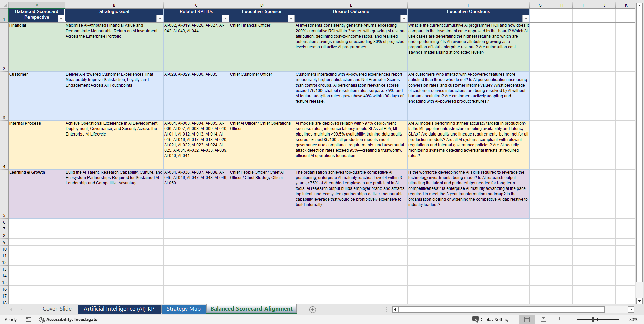Select column C header

196,5
